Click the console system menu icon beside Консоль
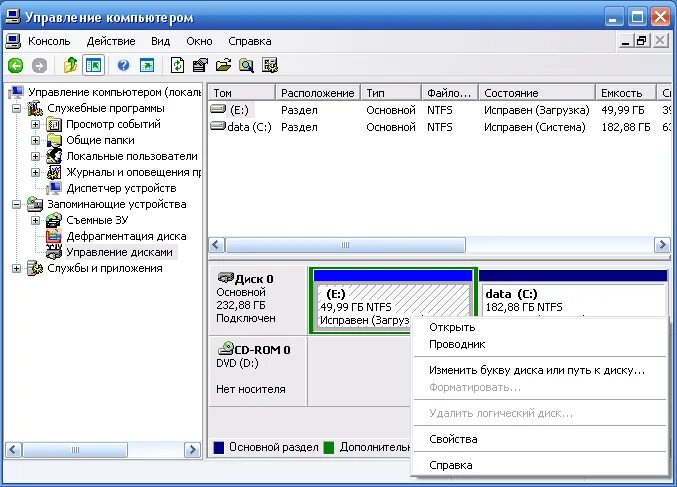 (13, 41)
